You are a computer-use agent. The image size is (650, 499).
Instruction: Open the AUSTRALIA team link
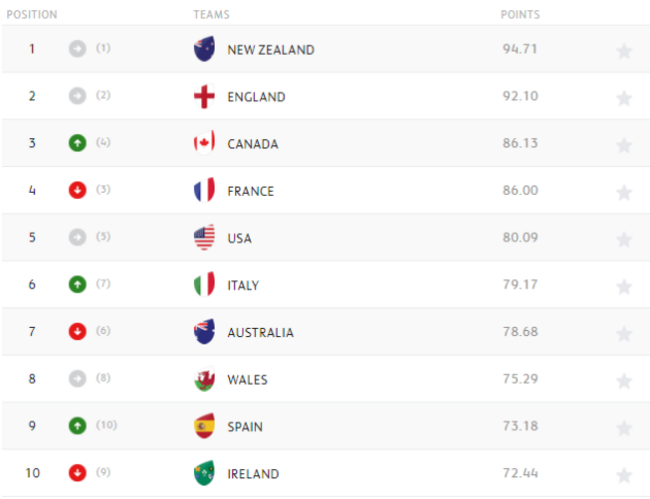pyautogui.click(x=260, y=332)
